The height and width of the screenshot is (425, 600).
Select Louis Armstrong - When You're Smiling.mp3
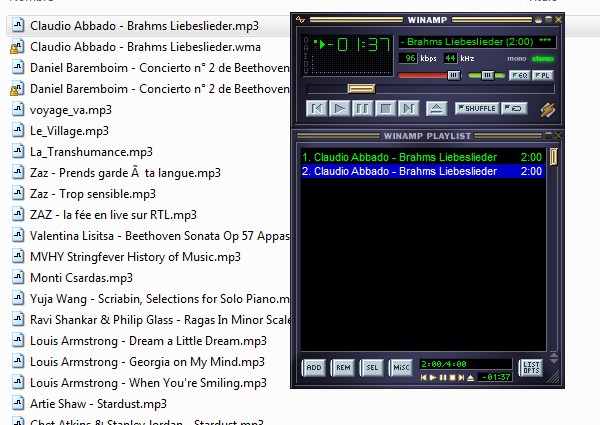(148, 383)
